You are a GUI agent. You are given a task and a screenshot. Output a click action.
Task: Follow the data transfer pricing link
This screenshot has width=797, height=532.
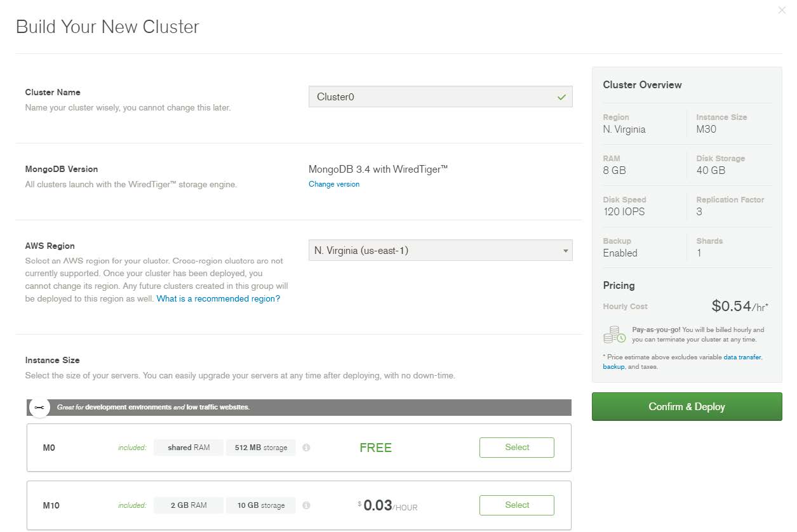742,357
